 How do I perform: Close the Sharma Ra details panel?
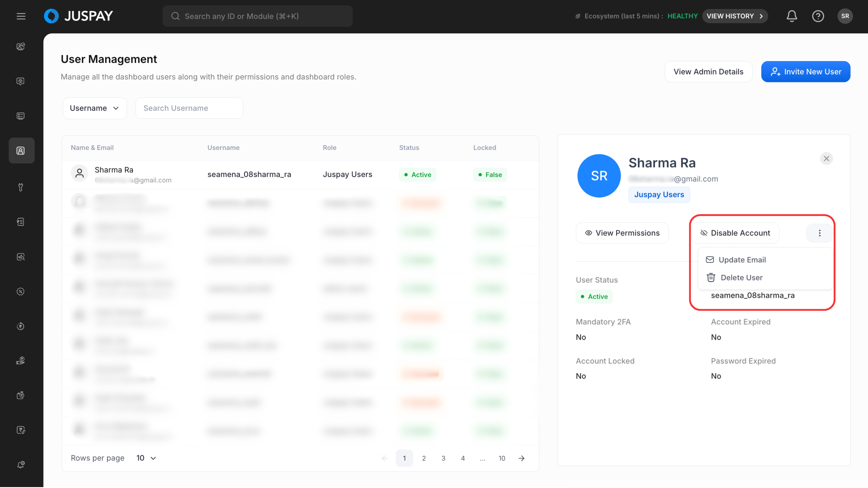826,159
